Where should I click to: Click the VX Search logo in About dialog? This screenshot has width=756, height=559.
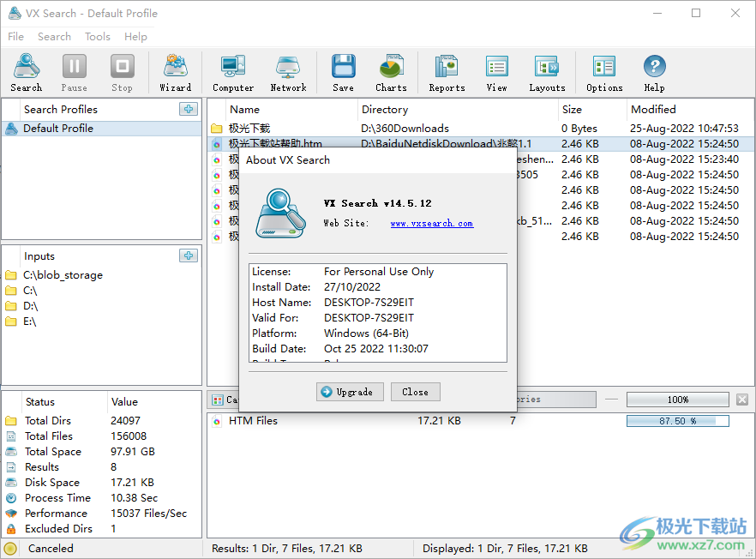click(280, 213)
